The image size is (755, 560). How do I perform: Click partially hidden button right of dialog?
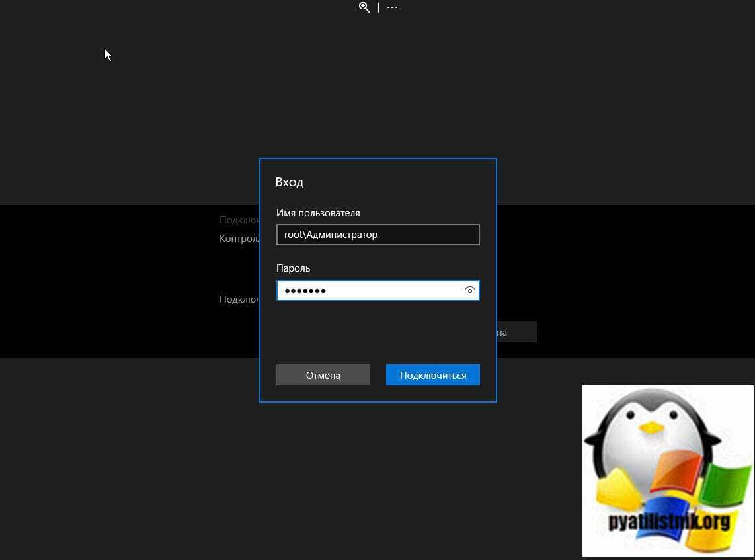516,332
